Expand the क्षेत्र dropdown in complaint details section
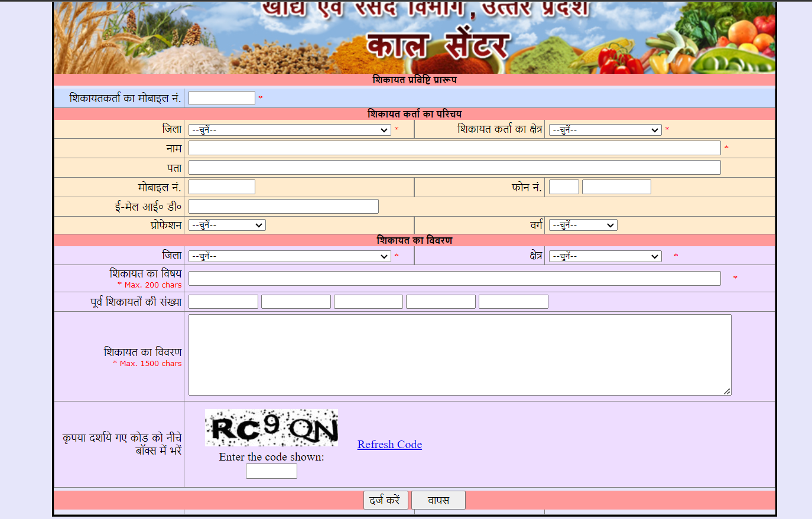 point(604,256)
